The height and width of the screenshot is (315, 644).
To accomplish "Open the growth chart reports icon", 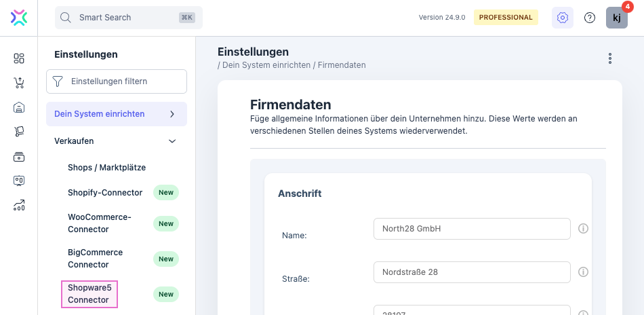I will point(19,206).
